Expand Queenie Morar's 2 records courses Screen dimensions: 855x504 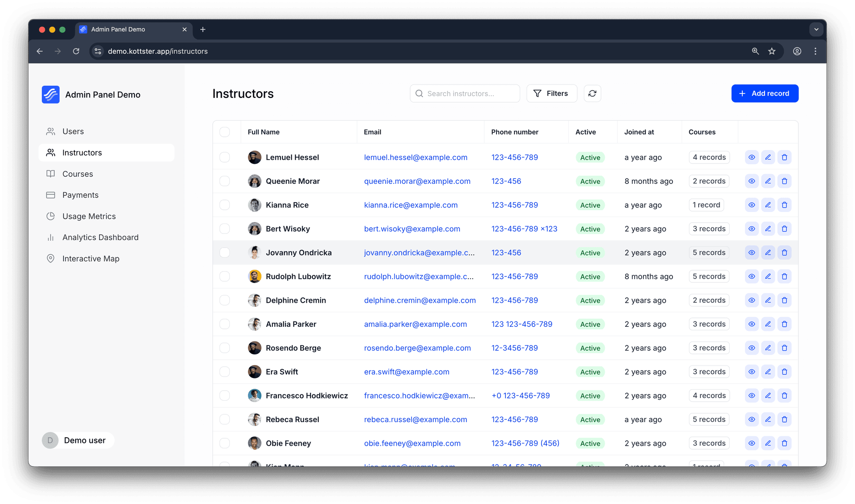tap(709, 181)
